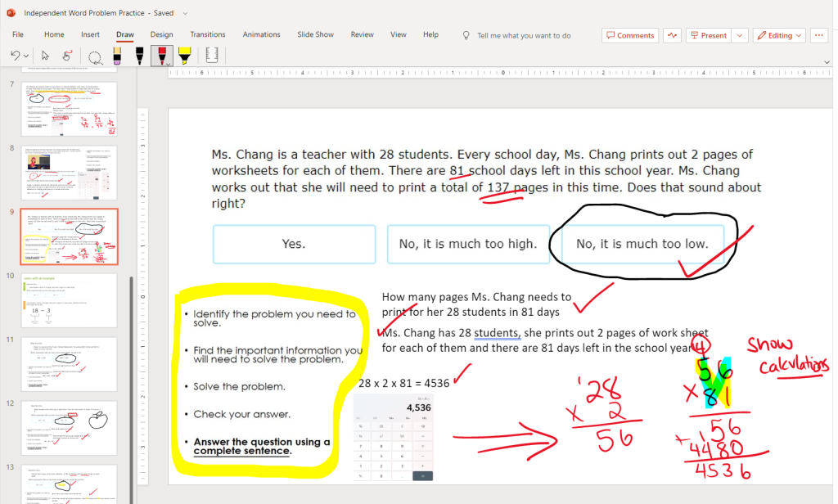Click the Undo arrow icon
This screenshot has width=838, height=504.
click(14, 56)
